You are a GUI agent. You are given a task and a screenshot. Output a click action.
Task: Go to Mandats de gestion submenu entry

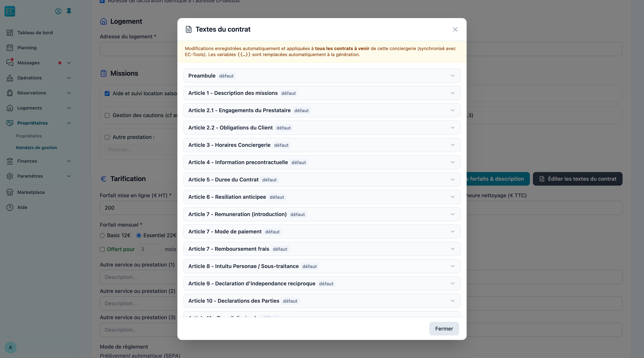[37, 148]
